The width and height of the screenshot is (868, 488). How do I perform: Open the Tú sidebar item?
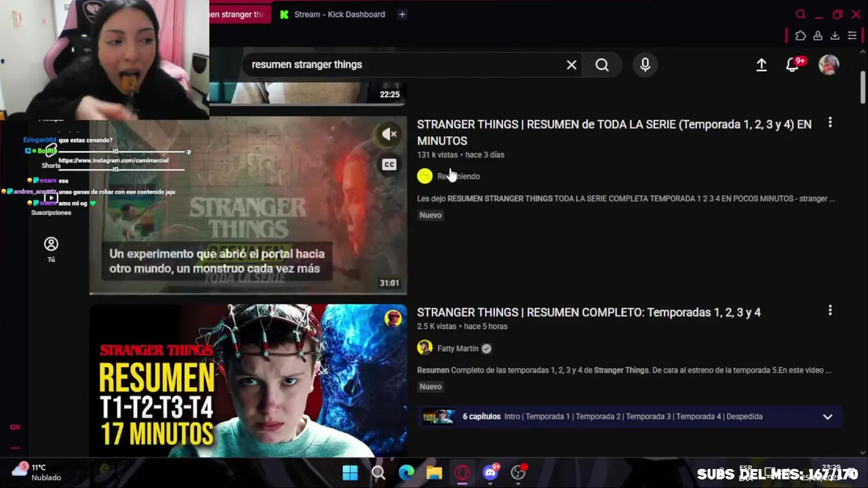51,249
